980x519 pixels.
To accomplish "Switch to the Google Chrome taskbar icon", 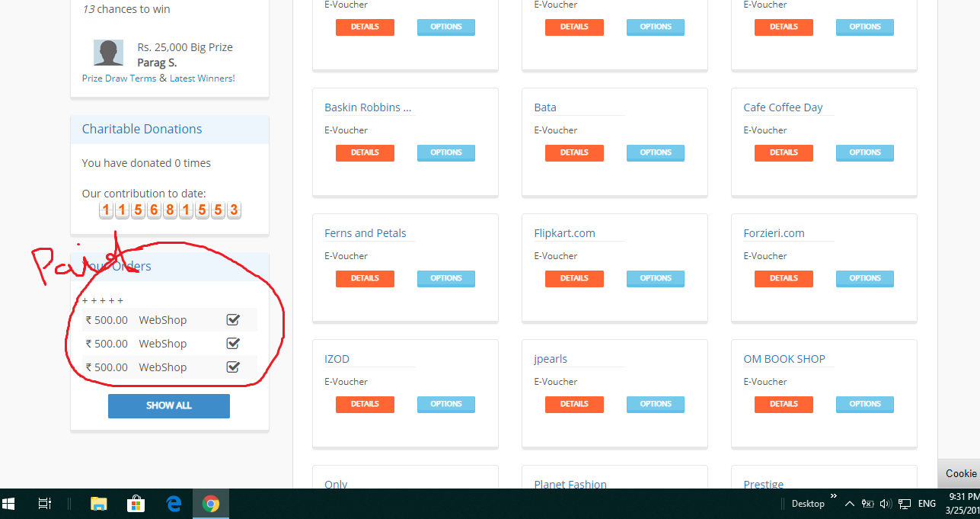I will (x=211, y=504).
